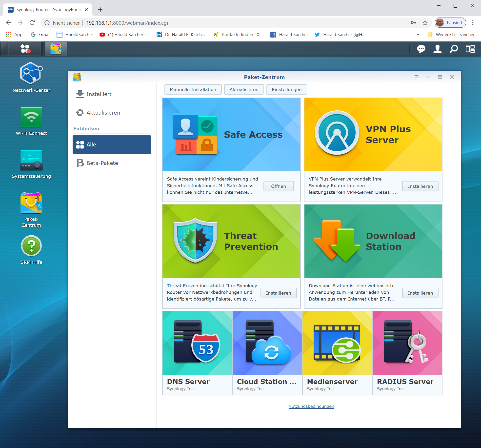The width and height of the screenshot is (481, 448).
Task: Click the notifications speech bubble icon
Action: pyautogui.click(x=421, y=49)
